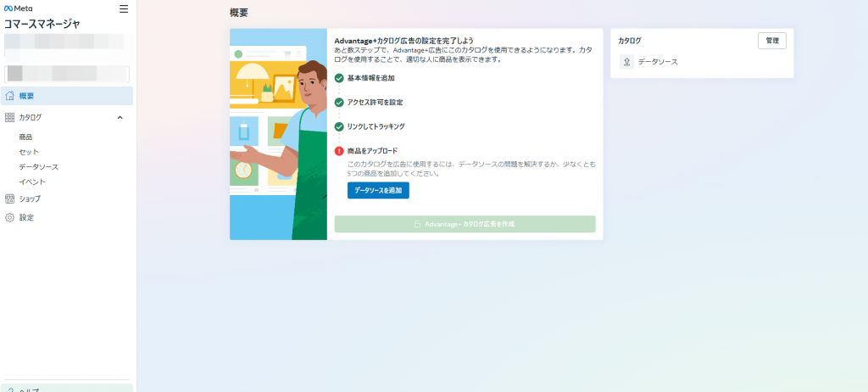Click the settings gear icon
Image resolution: width=868 pixels, height=392 pixels.
tap(9, 217)
